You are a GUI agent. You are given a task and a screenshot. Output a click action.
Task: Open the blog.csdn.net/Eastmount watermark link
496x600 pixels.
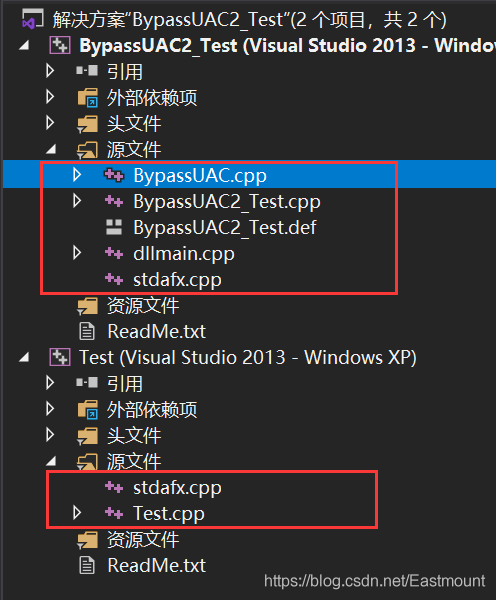click(x=375, y=581)
